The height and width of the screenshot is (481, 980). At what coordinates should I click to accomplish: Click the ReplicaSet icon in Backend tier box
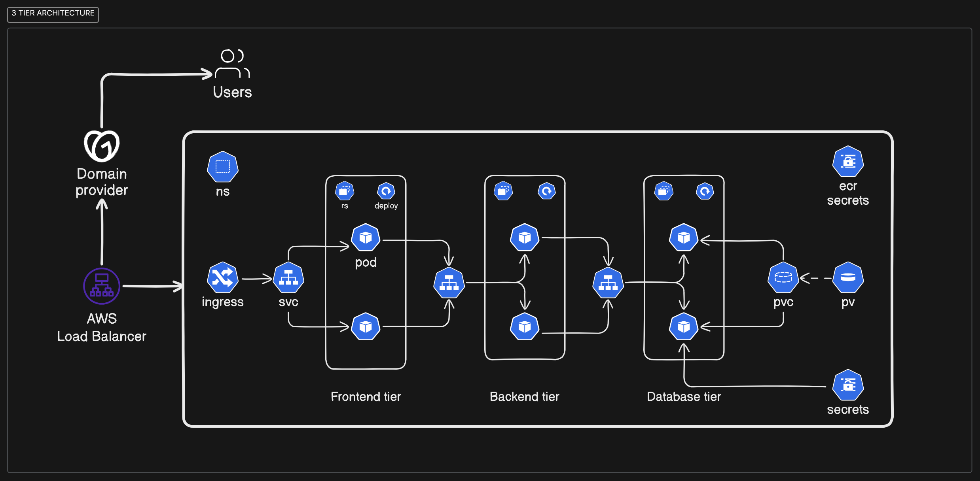pos(503,191)
